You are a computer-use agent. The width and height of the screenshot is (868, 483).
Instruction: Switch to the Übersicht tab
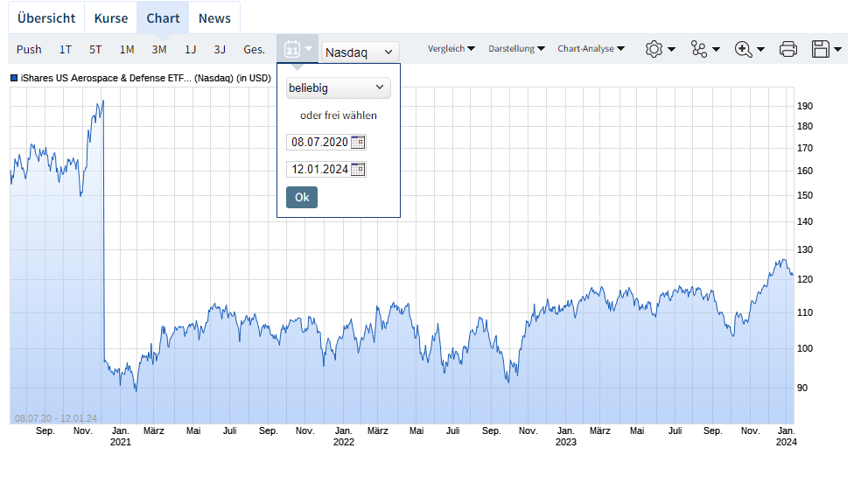[x=46, y=18]
